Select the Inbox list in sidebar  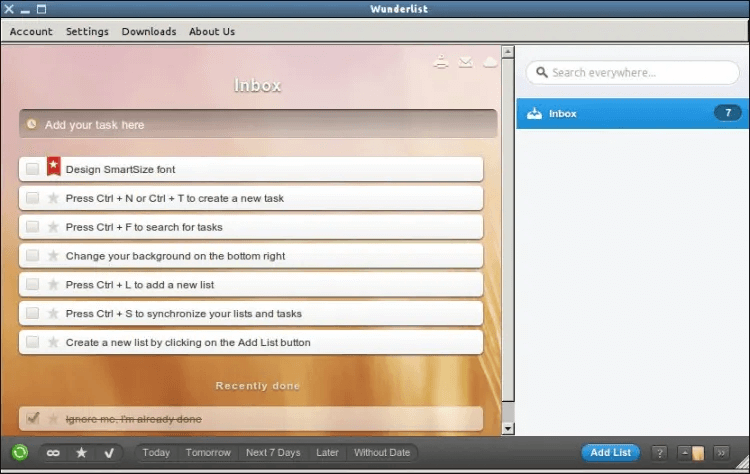(x=632, y=113)
